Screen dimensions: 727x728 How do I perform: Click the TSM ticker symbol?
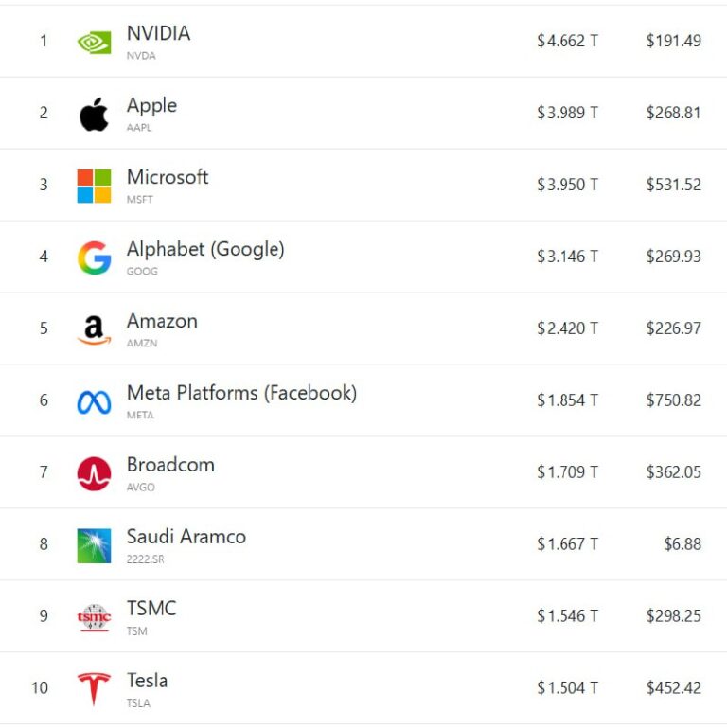(136, 631)
